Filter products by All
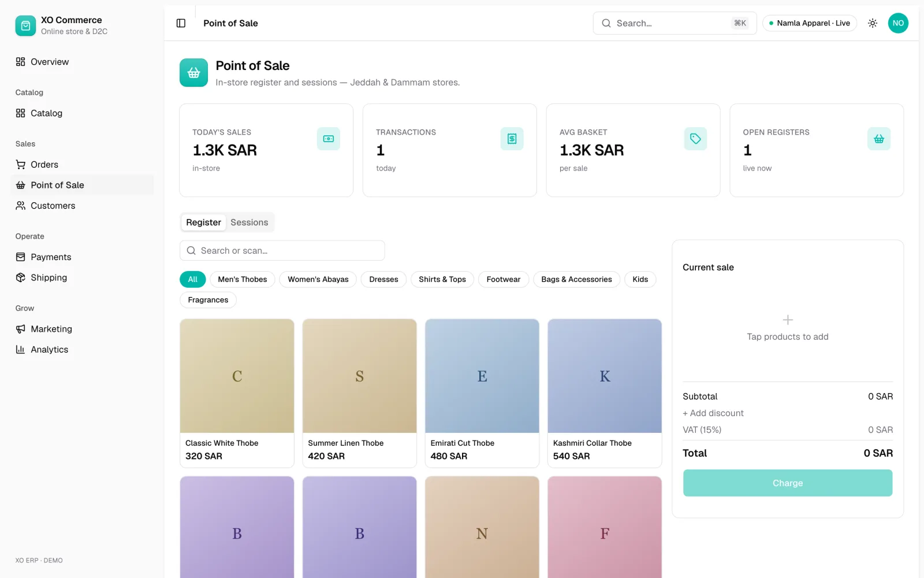 [193, 279]
